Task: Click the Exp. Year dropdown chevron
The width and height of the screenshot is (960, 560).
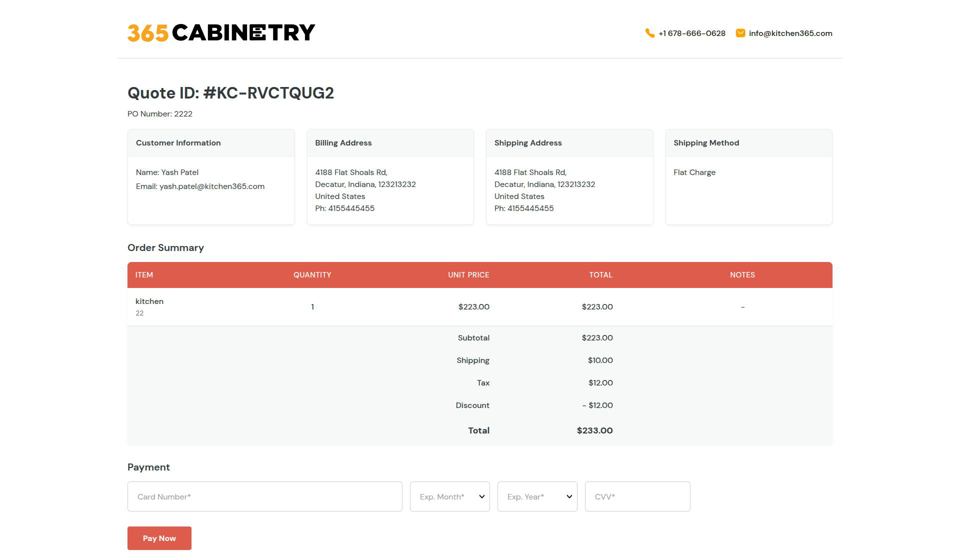Action: click(x=569, y=496)
